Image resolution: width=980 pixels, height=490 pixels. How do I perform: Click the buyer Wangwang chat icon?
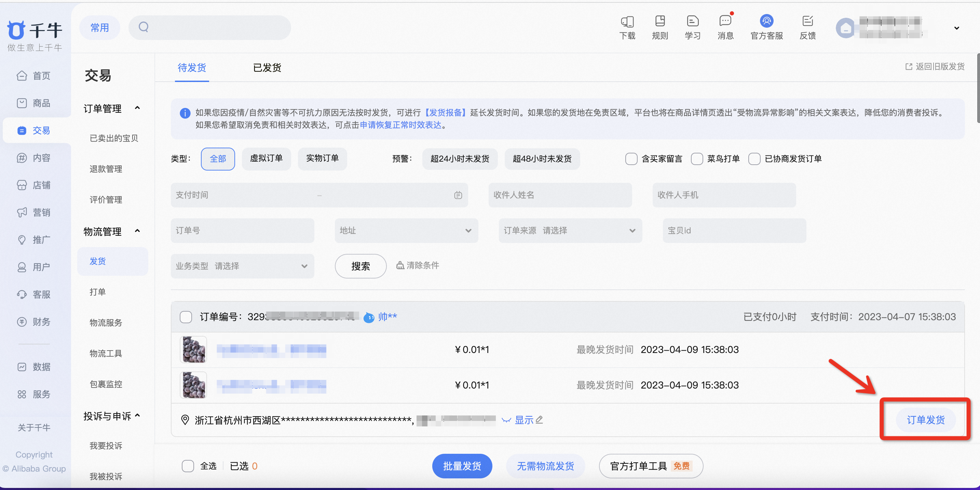[x=369, y=317]
